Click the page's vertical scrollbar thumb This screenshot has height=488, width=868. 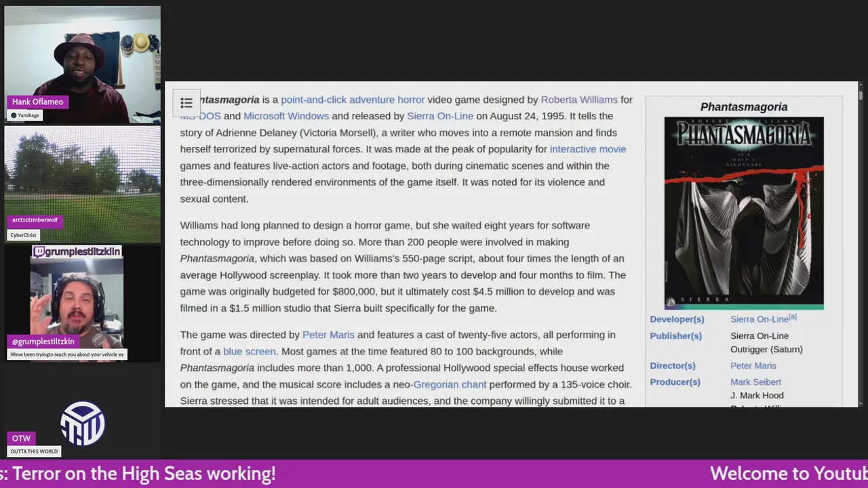coord(861,95)
